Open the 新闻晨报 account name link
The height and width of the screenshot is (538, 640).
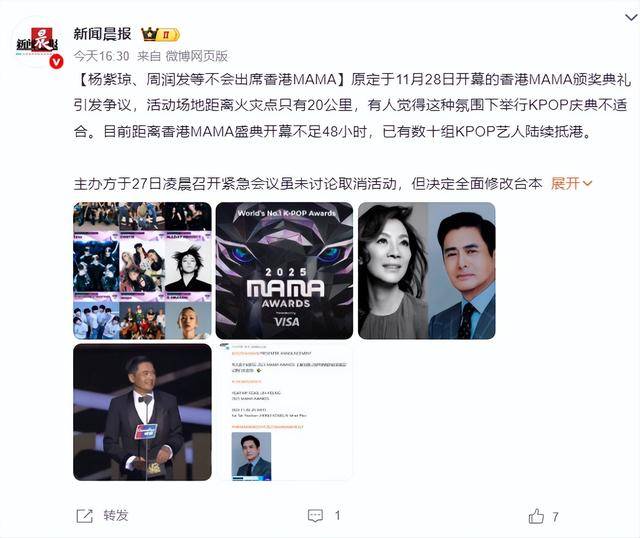102,34
